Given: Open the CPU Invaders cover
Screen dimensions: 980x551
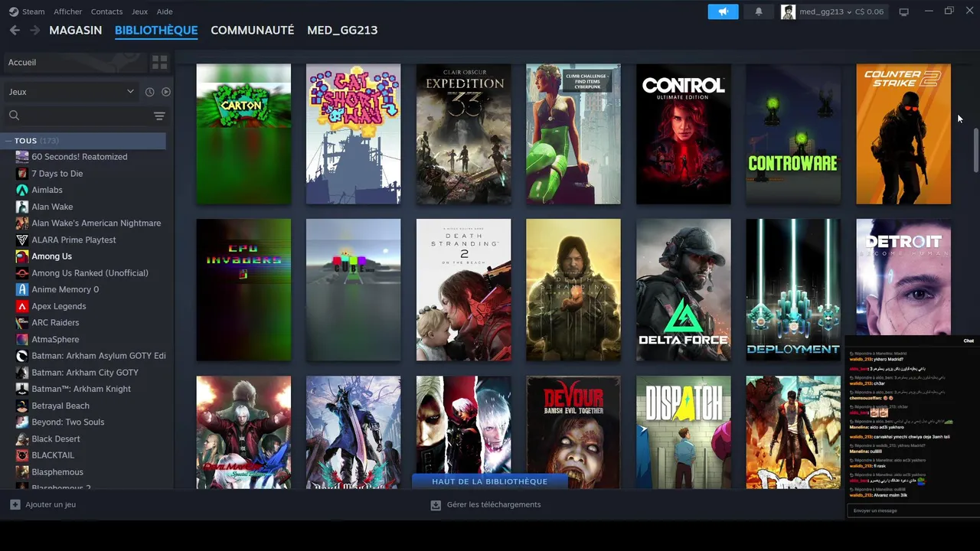Looking at the screenshot, I should [x=243, y=290].
